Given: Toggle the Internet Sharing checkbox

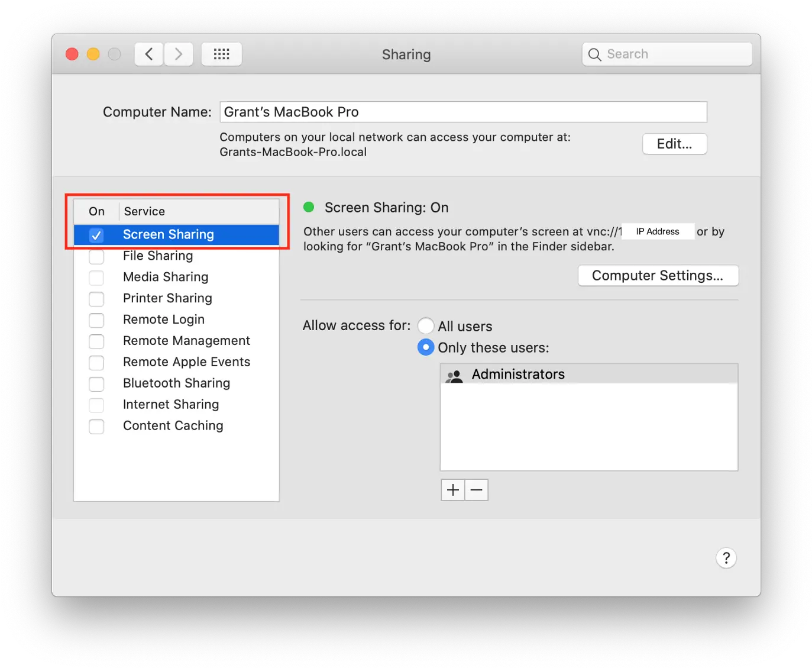Looking at the screenshot, I should point(96,405).
